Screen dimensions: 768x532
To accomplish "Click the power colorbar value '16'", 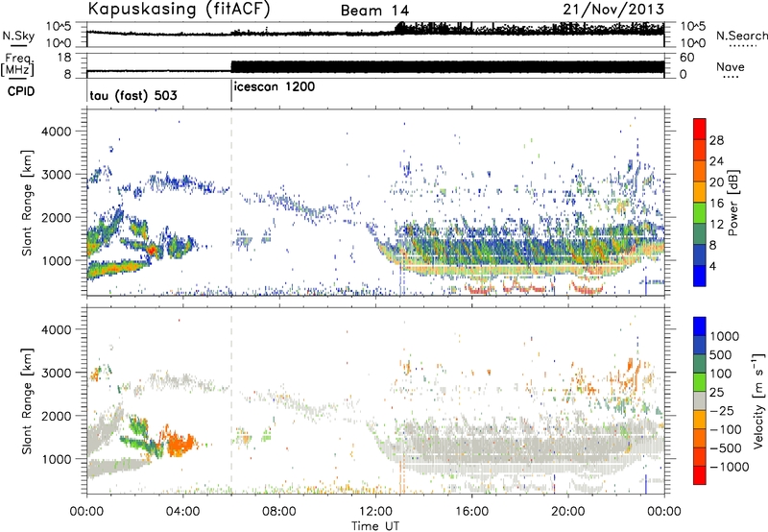I will tap(716, 204).
